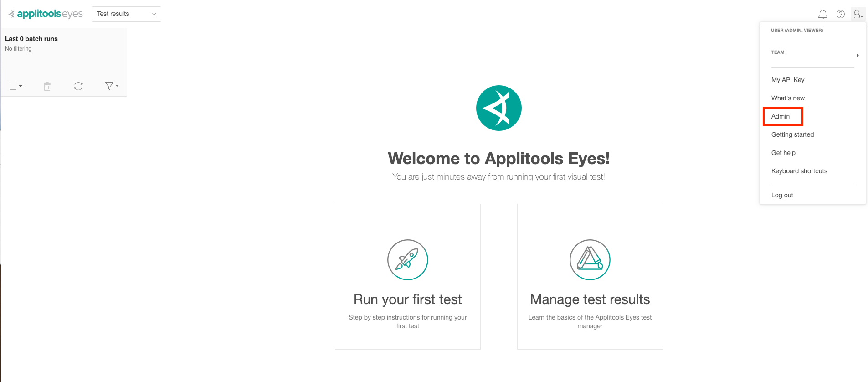868x382 pixels.
Task: Click the Applitools Eyes logo
Action: pos(46,14)
